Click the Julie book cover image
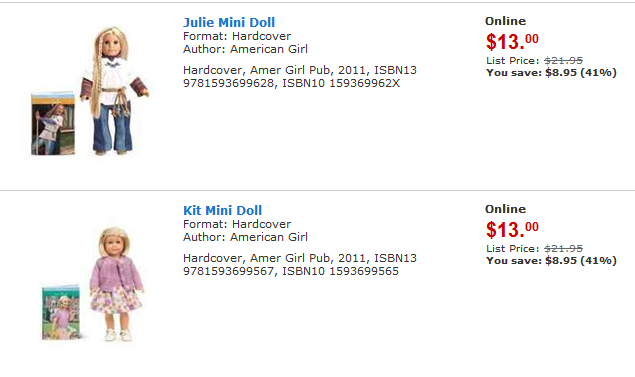This screenshot has width=635, height=377. pyautogui.click(x=53, y=124)
